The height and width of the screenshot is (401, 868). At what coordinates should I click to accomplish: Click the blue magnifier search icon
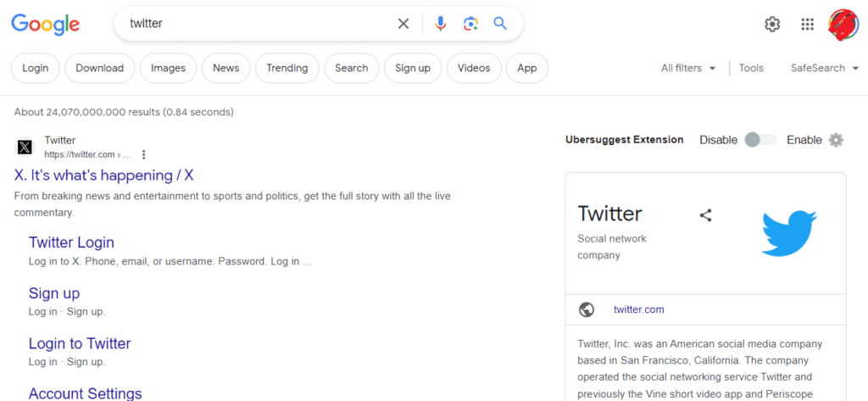(500, 23)
